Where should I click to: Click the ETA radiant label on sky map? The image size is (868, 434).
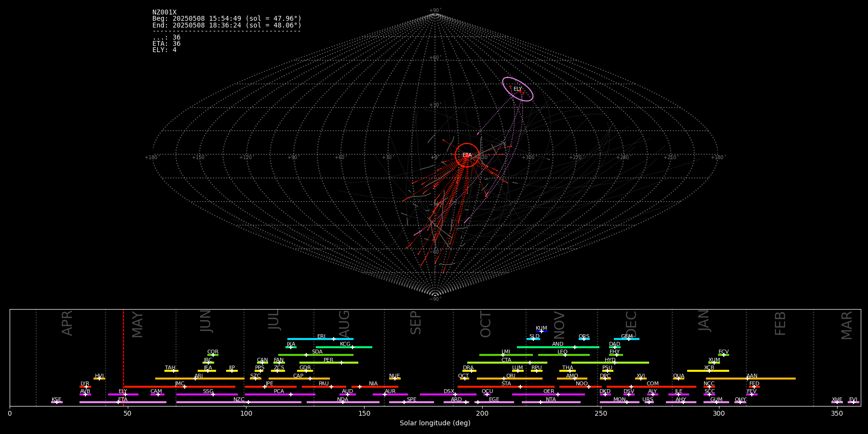point(467,155)
